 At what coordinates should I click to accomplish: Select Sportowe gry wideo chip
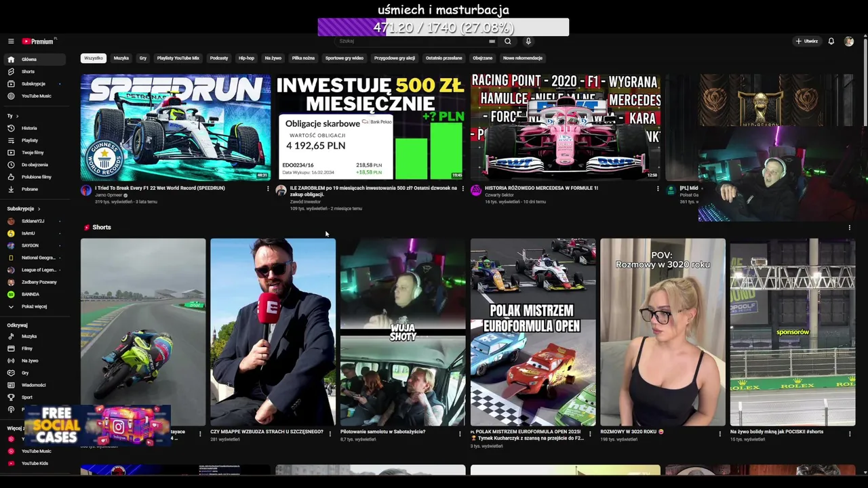(x=344, y=58)
